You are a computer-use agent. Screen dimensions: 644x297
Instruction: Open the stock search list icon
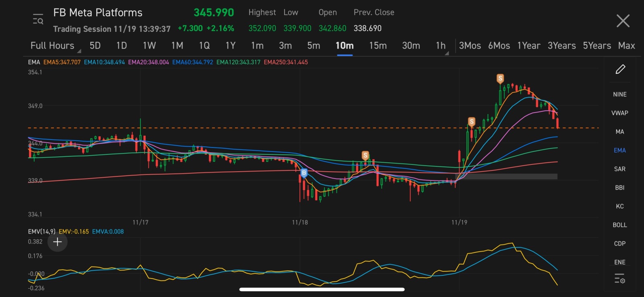click(x=38, y=19)
